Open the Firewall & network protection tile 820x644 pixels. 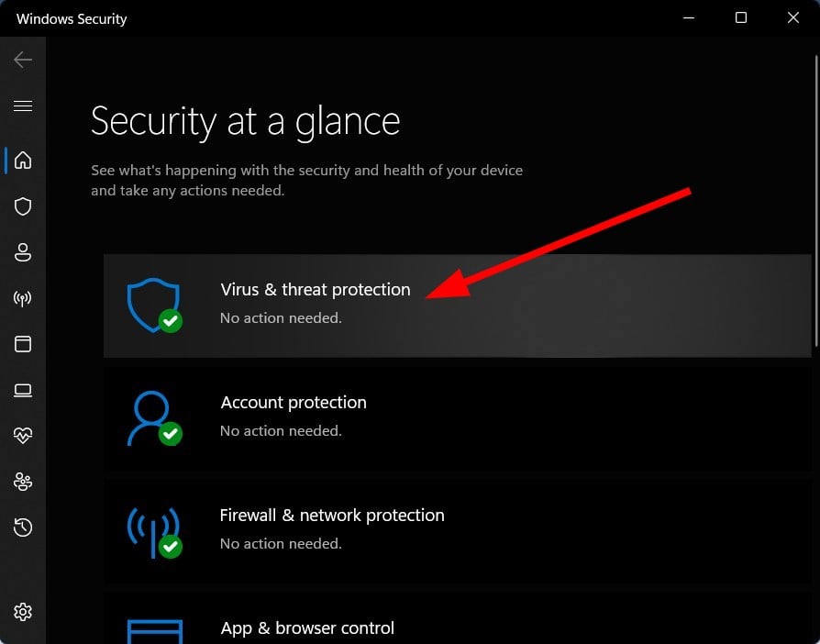point(457,531)
